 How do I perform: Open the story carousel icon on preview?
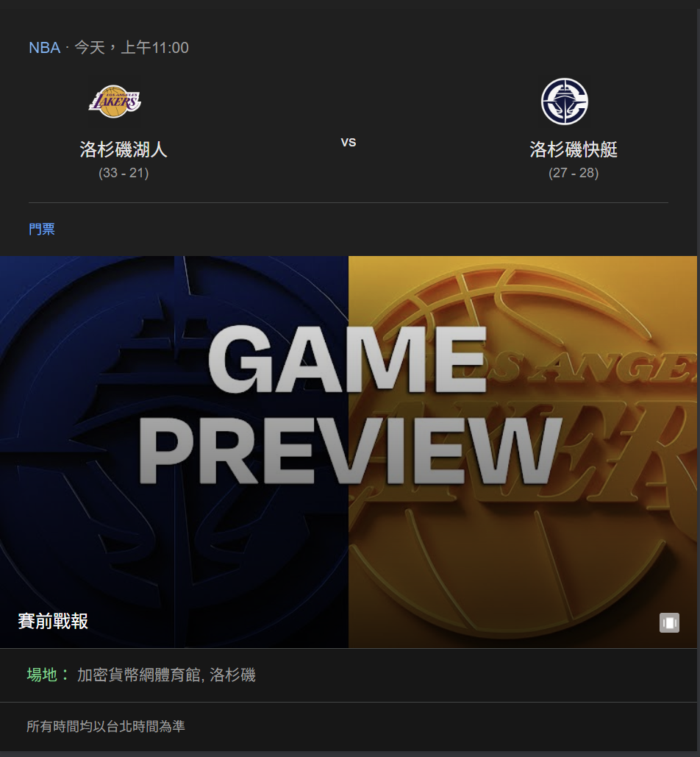pyautogui.click(x=669, y=622)
